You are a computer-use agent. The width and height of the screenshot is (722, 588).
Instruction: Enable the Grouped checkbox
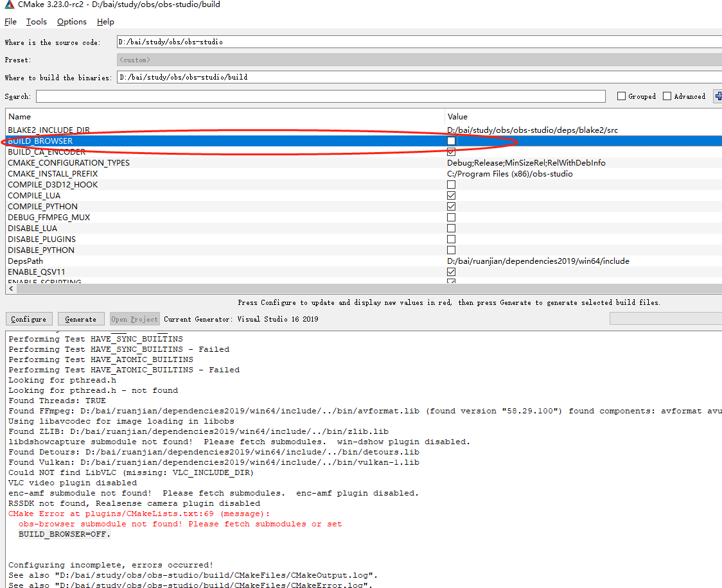pyautogui.click(x=621, y=96)
